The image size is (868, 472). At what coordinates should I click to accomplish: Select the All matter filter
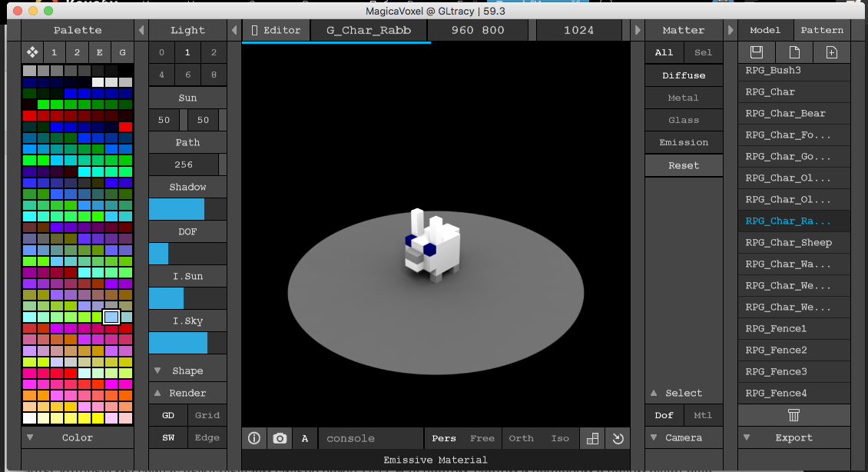(664, 52)
